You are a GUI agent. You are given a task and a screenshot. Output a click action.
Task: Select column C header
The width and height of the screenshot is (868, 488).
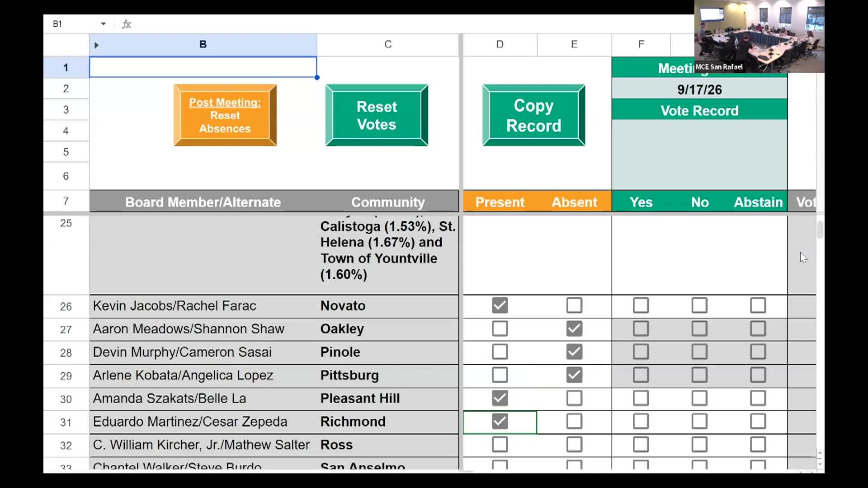click(x=388, y=44)
